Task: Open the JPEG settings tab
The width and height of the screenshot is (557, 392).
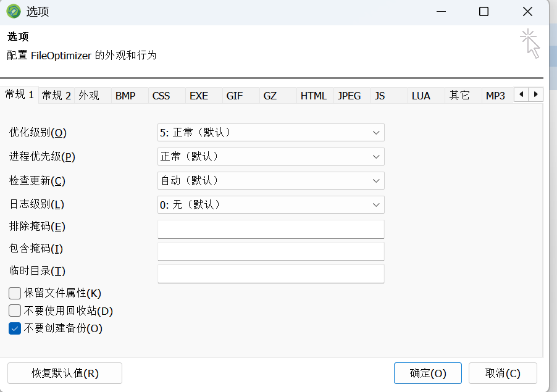Action: pos(350,96)
